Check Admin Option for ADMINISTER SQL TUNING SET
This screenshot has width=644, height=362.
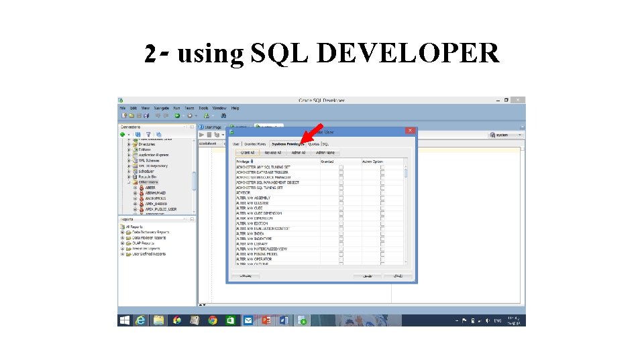pos(382,188)
